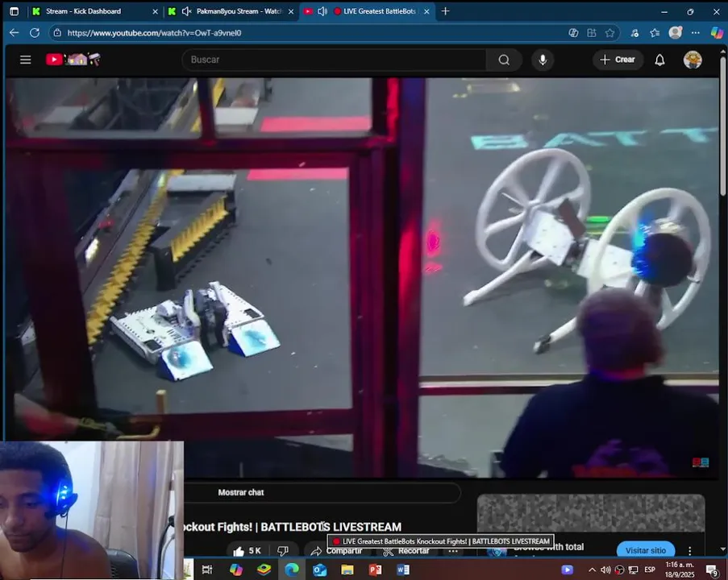
Task: Launch Copilot from the taskbar
Action: click(236, 570)
